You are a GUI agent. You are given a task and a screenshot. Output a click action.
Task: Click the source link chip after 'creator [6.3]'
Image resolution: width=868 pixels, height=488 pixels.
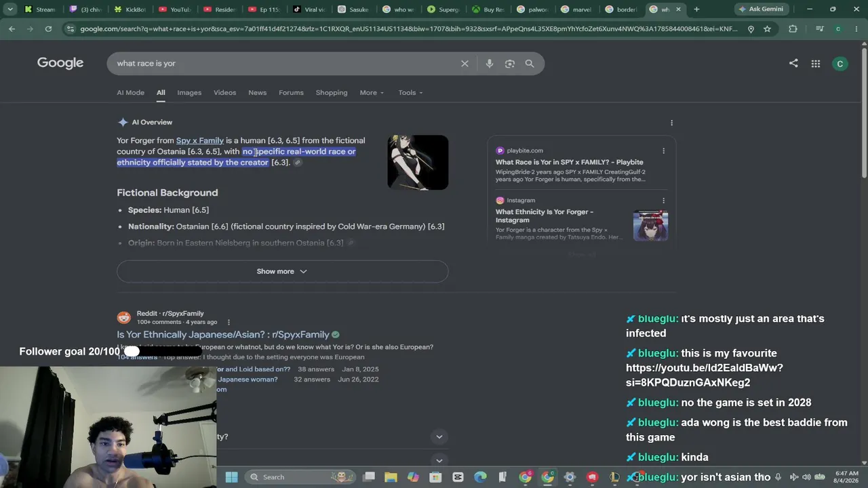(x=297, y=163)
